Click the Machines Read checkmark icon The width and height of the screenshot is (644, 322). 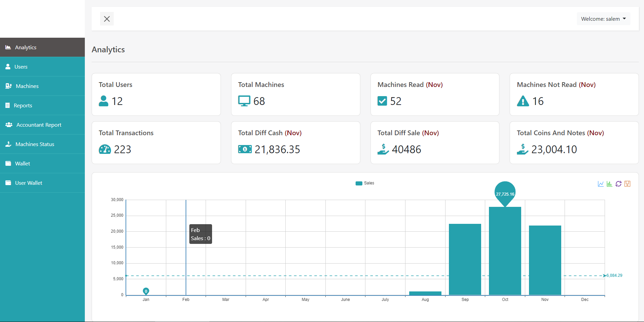point(382,101)
